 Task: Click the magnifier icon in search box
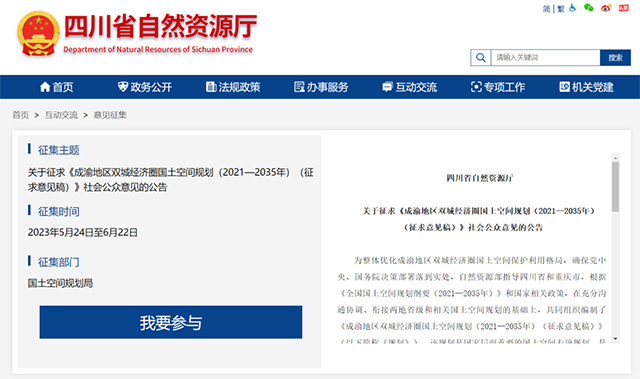click(x=481, y=58)
